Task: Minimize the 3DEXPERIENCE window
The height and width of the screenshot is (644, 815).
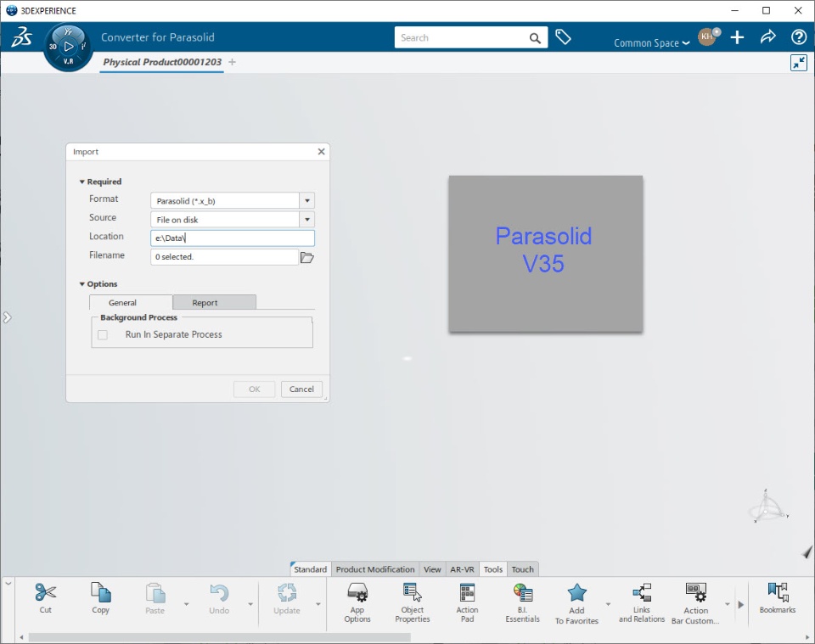Action: point(735,10)
